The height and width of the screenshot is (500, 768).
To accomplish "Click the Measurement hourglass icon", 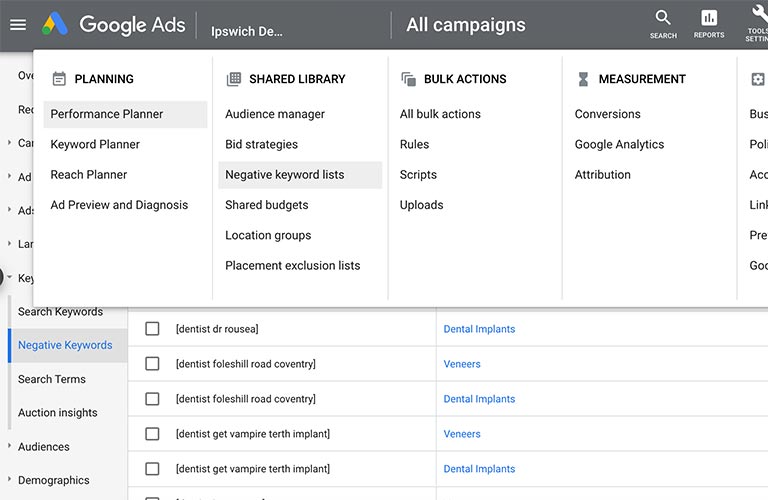I will 583,79.
